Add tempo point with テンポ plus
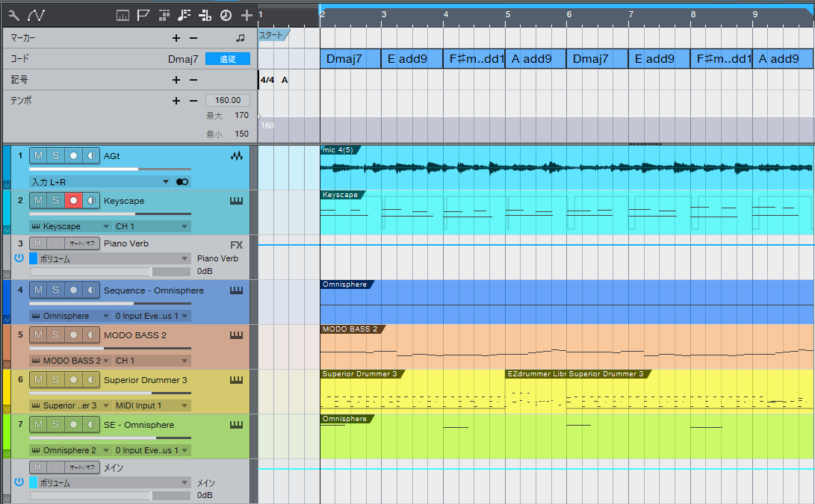815x504 pixels. (176, 100)
